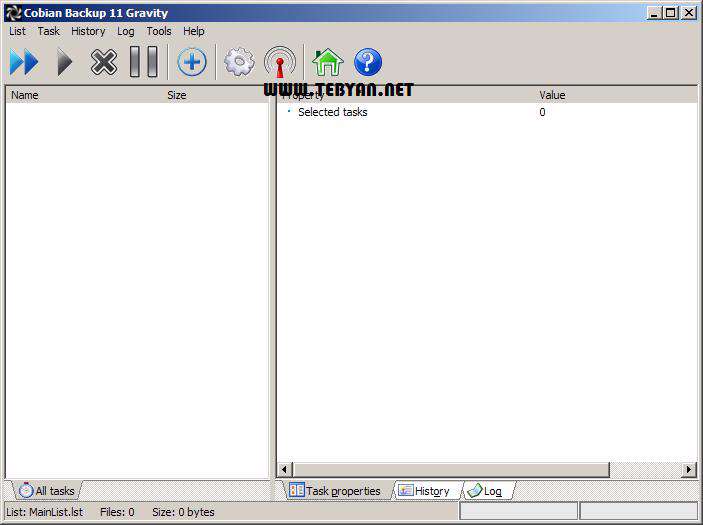The image size is (703, 525).
Task: Abort the backup with the X icon
Action: pos(104,61)
